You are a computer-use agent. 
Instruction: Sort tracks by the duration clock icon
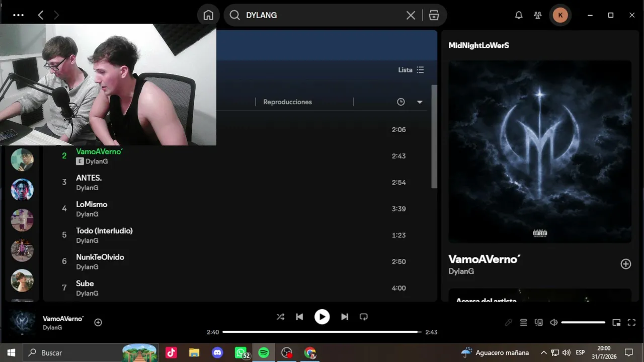(x=400, y=102)
